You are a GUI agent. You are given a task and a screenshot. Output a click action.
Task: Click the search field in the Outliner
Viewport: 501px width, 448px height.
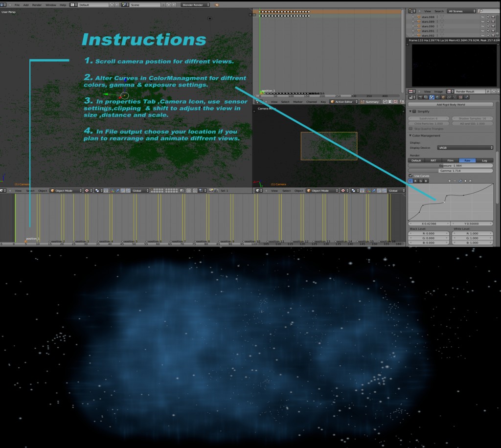point(489,11)
